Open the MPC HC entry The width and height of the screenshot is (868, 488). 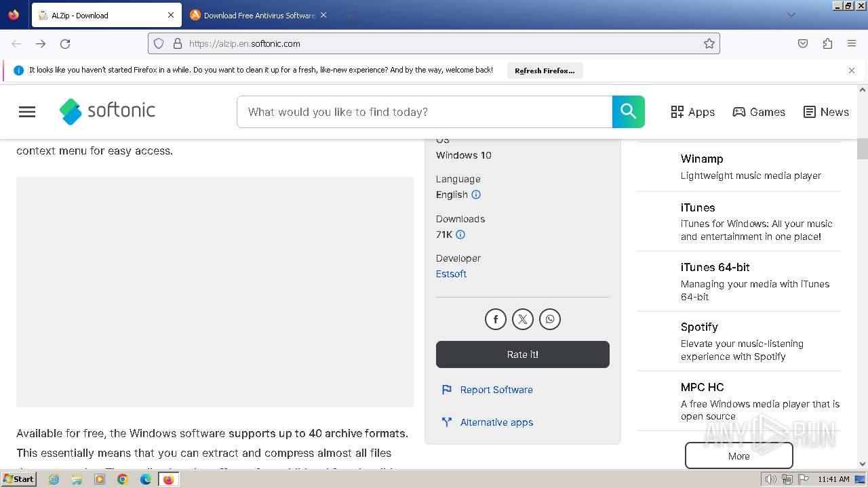tap(739, 401)
